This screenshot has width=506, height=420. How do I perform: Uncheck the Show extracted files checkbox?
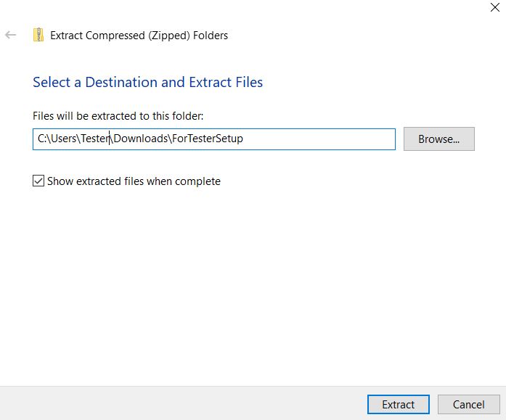(38, 181)
